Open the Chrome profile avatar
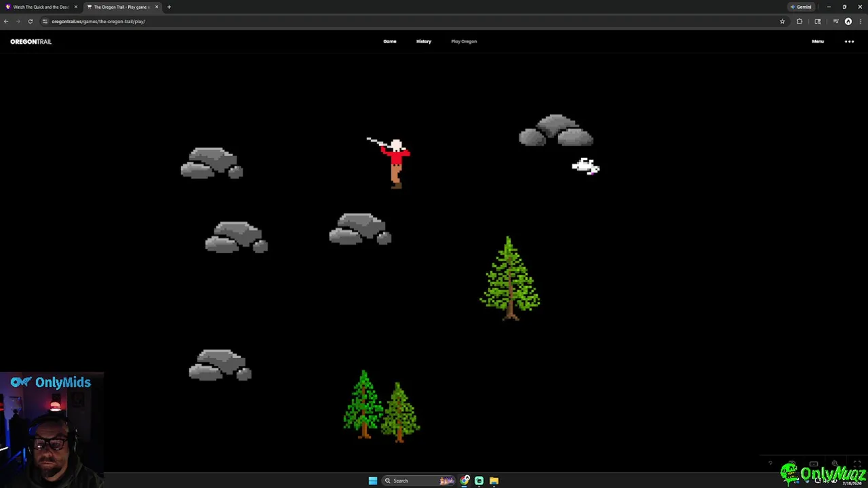Screen dimensions: 868x488 pos(848,21)
